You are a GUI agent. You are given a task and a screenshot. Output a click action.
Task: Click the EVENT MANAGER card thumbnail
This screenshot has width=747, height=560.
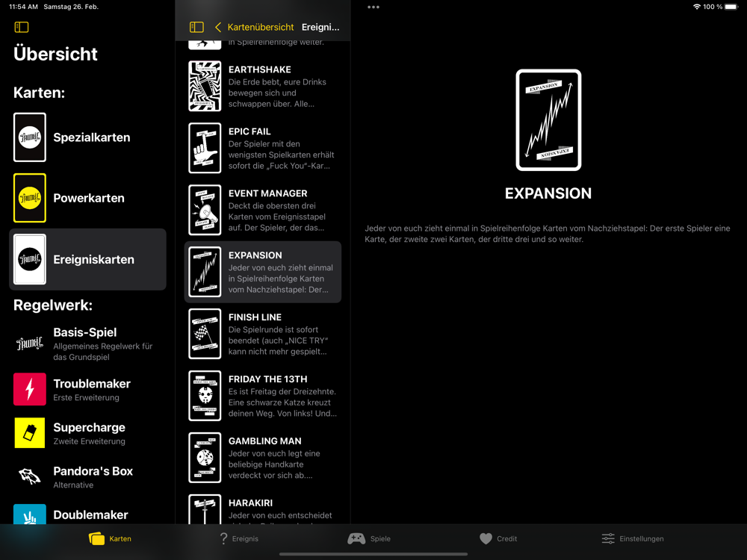click(205, 210)
